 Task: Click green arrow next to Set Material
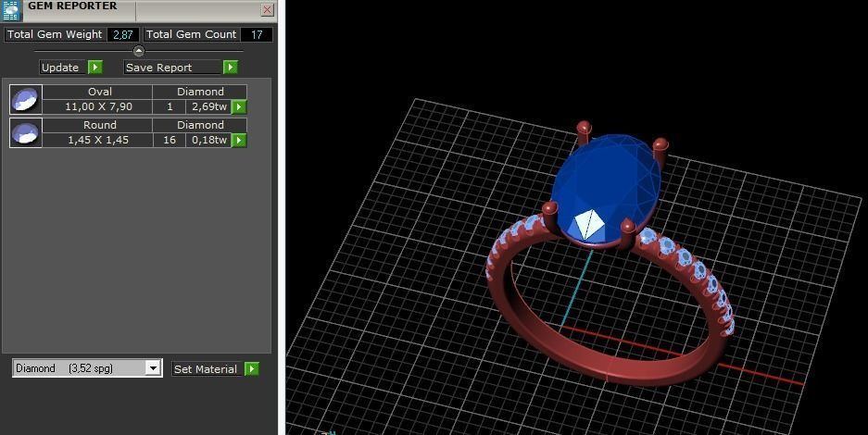tap(252, 368)
